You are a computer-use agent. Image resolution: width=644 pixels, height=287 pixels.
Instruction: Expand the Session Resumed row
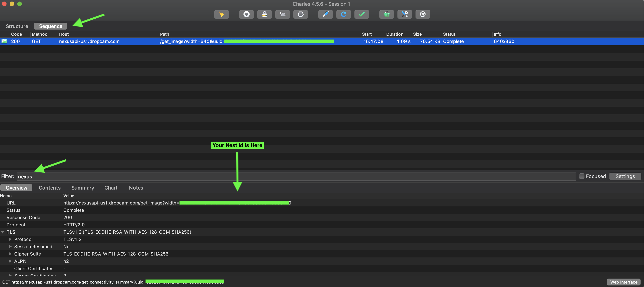(x=10, y=247)
